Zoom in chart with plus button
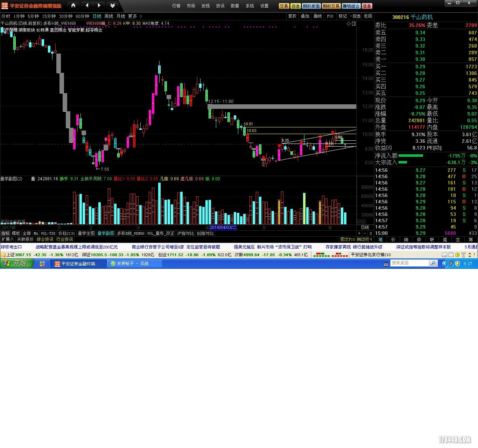 pyautogui.click(x=359, y=233)
